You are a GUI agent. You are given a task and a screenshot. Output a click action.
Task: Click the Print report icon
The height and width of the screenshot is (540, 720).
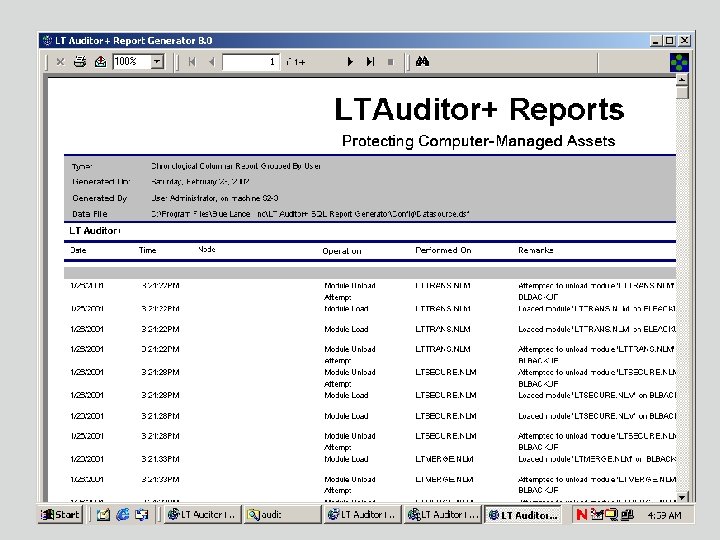point(80,62)
